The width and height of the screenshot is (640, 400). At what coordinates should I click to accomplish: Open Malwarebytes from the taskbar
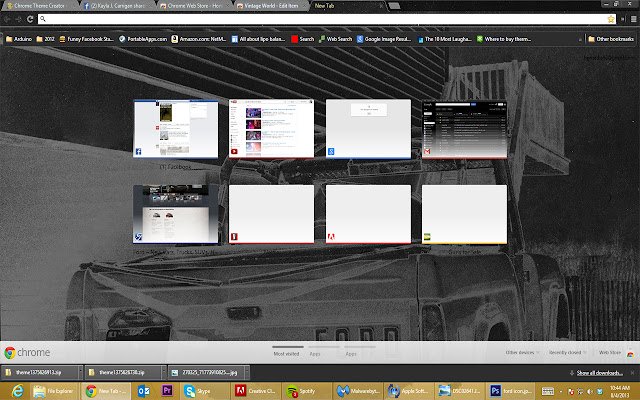(x=358, y=391)
